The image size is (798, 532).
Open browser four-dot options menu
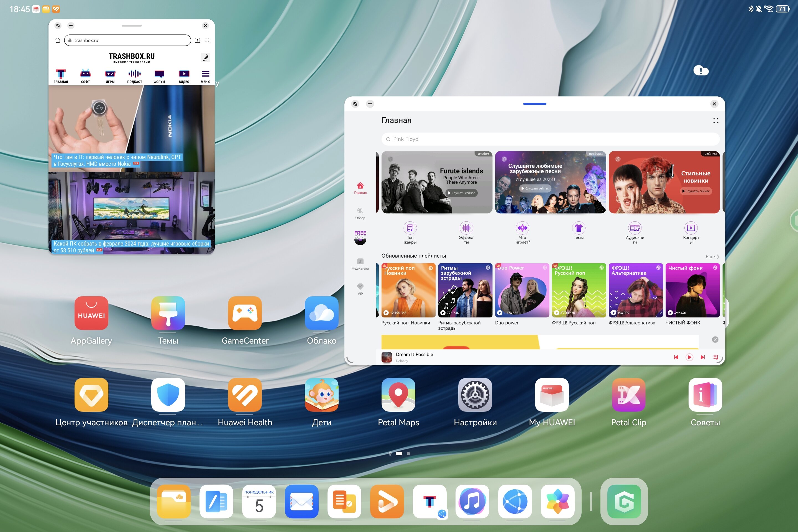point(207,40)
